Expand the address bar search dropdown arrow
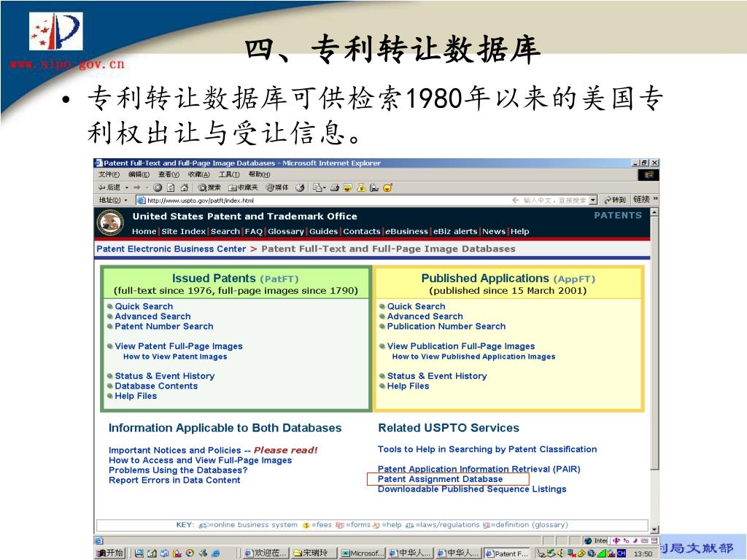Viewport: 747px width, 560px height. (593, 200)
